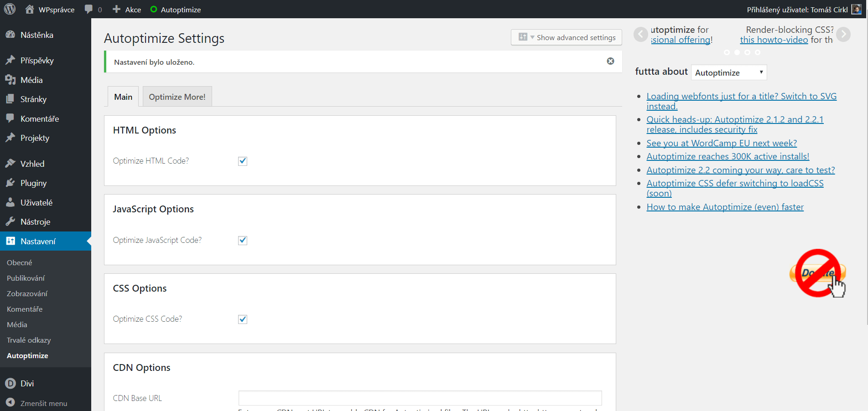Click the Nástroje wrench icon
Viewport: 868px width, 411px height.
coord(10,221)
